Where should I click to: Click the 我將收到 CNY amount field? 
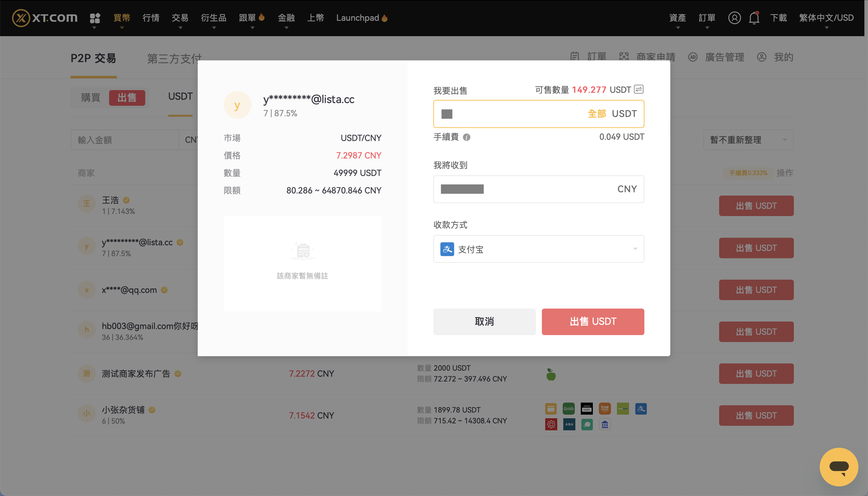539,189
